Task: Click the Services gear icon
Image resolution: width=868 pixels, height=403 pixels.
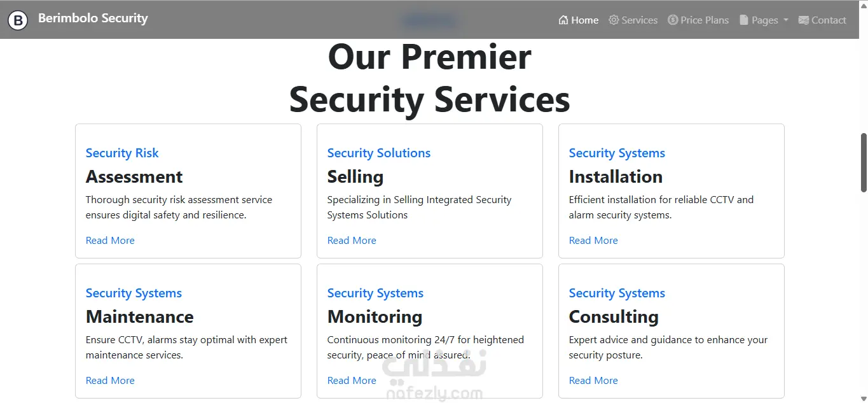Action: pyautogui.click(x=614, y=20)
